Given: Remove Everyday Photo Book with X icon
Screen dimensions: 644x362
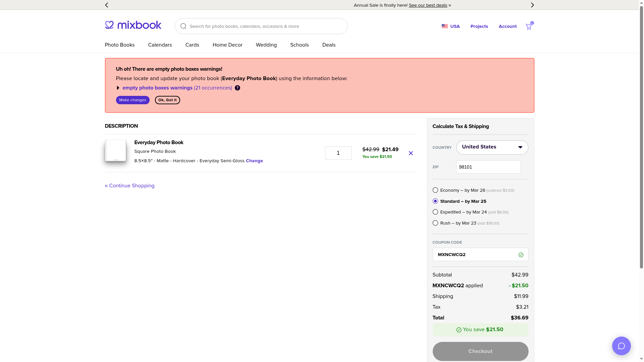Looking at the screenshot, I should (x=411, y=153).
